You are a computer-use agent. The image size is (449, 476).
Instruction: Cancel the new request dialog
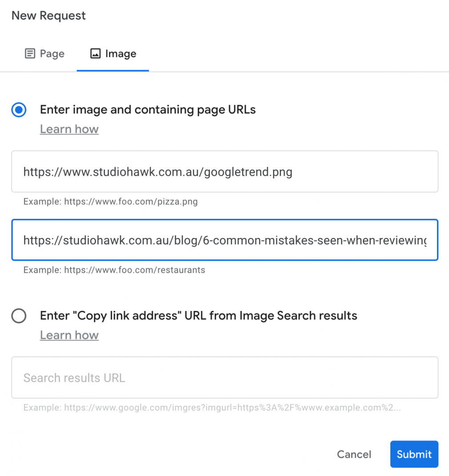click(x=354, y=454)
